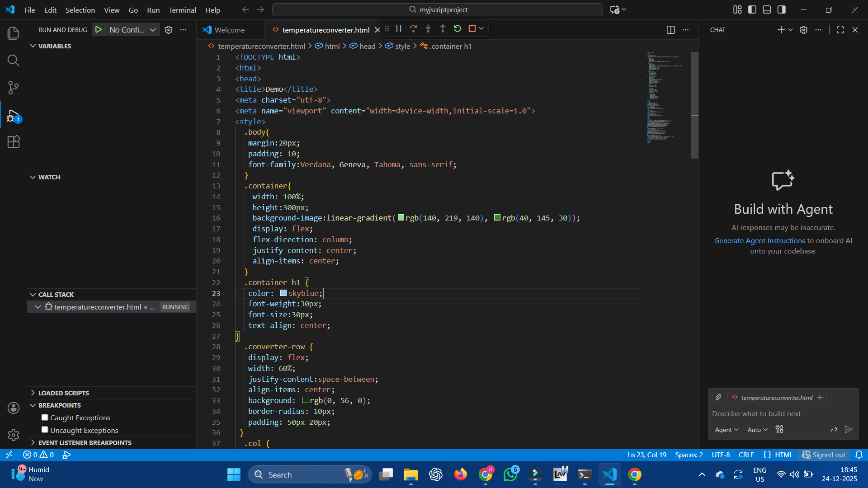Viewport: 868px width, 488px height.
Task: Enable the Uncaught Exceptions breakpoint checkbox
Action: [x=45, y=430]
